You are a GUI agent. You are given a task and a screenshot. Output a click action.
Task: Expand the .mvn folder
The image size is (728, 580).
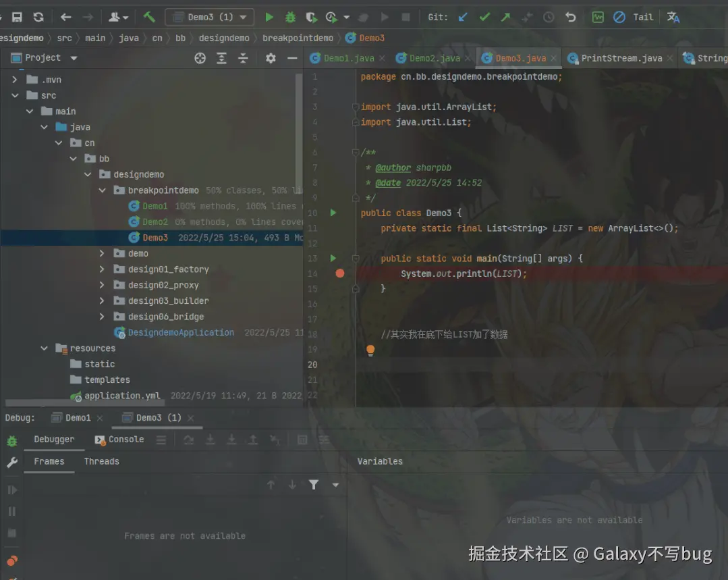click(14, 80)
